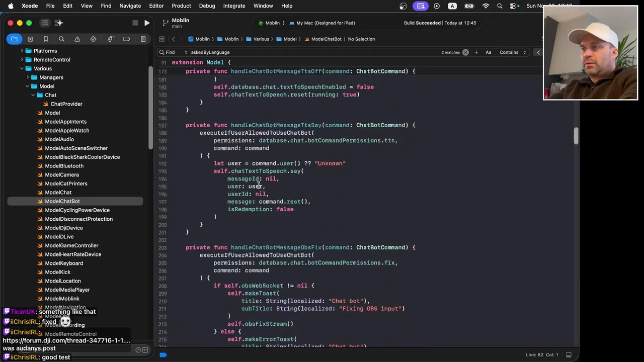Toggle the blue breakpoint activation tag
644x362 pixels.
click(x=163, y=355)
